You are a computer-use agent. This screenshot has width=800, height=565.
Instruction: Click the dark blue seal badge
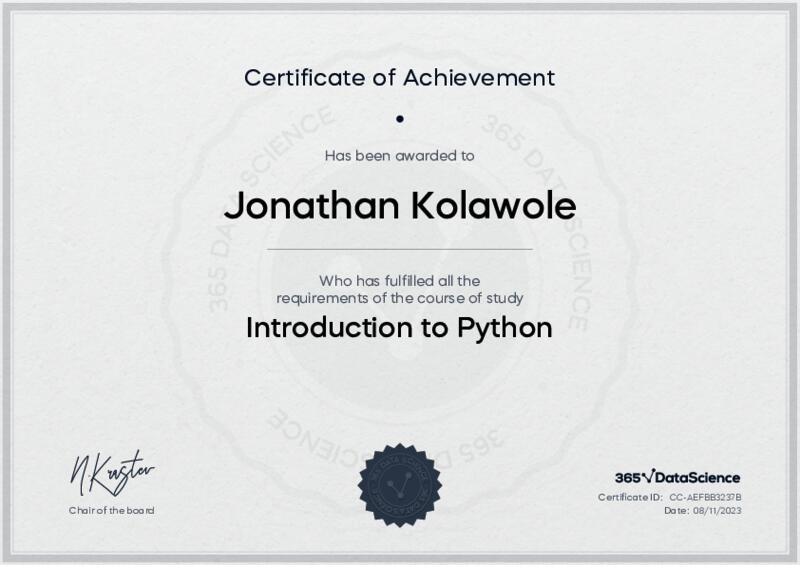399,485
